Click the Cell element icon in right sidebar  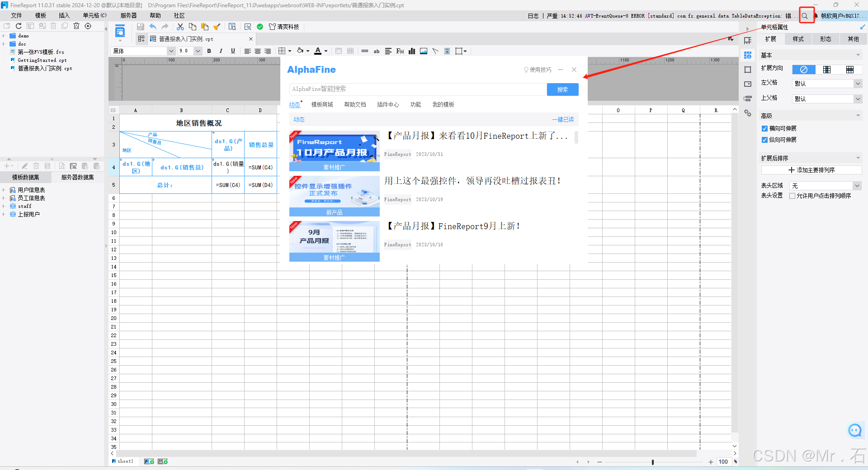748,41
